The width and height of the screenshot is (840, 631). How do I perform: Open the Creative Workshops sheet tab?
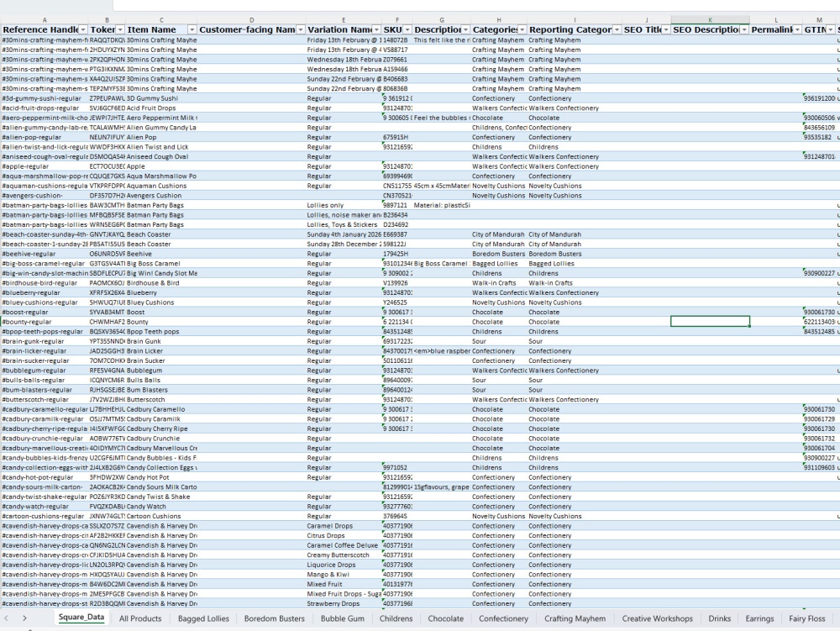[658, 618]
